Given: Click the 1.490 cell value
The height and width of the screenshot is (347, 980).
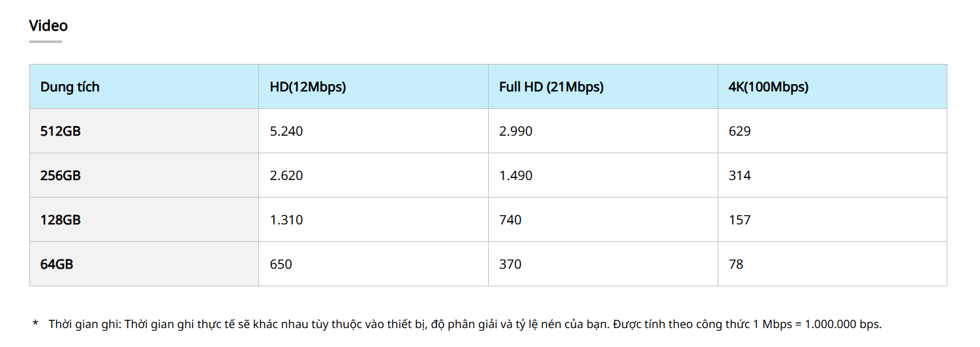Looking at the screenshot, I should click(x=516, y=175).
